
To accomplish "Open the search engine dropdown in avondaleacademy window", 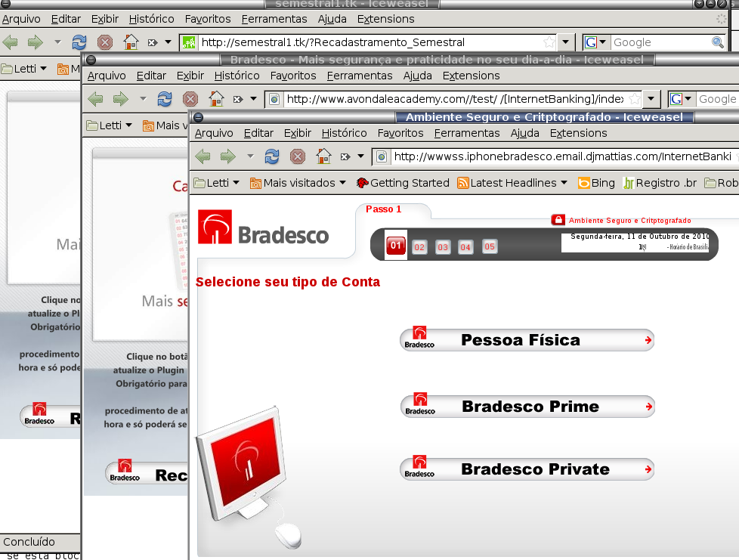I will pos(681,99).
